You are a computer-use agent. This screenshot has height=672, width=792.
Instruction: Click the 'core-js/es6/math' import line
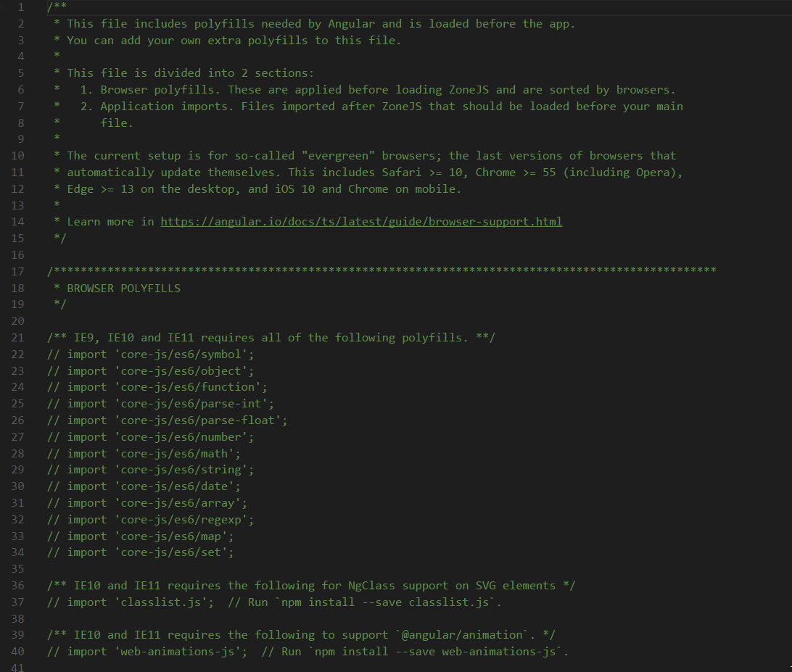[144, 454]
